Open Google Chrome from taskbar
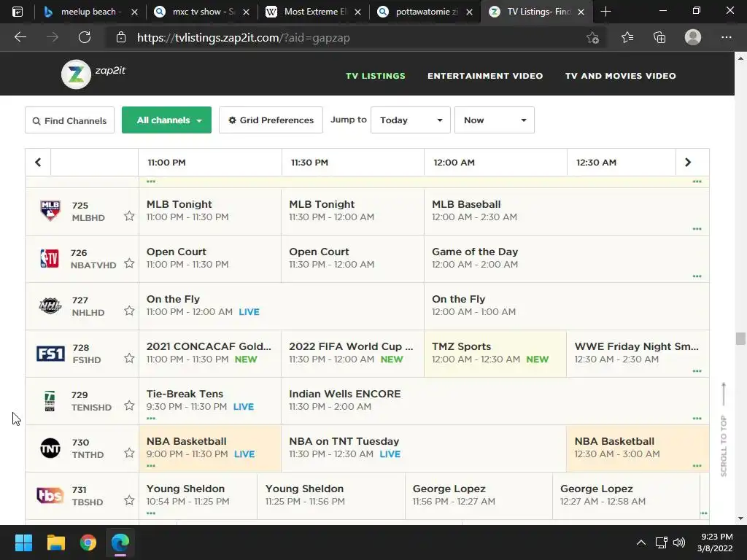747x560 pixels. [x=88, y=542]
